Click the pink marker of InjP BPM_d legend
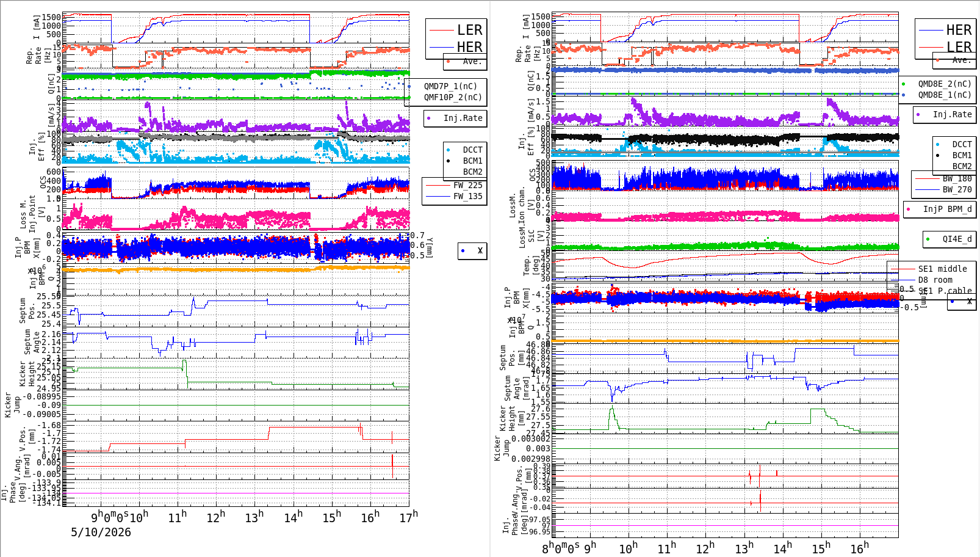Viewport: 980px width, 557px height. coord(908,209)
